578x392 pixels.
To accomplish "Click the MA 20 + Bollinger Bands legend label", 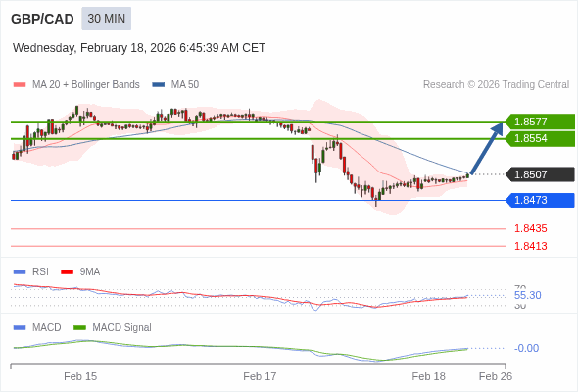I will pos(86,85).
